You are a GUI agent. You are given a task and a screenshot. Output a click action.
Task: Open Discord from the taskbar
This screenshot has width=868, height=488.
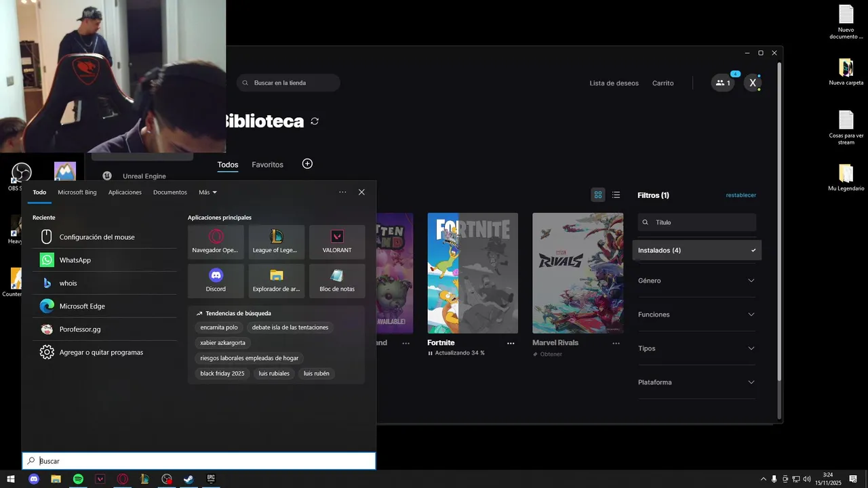33,479
